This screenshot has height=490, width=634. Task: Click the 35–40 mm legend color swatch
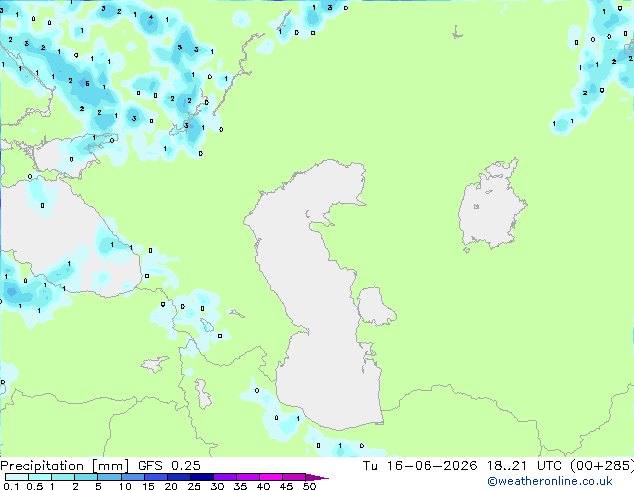click(247, 477)
